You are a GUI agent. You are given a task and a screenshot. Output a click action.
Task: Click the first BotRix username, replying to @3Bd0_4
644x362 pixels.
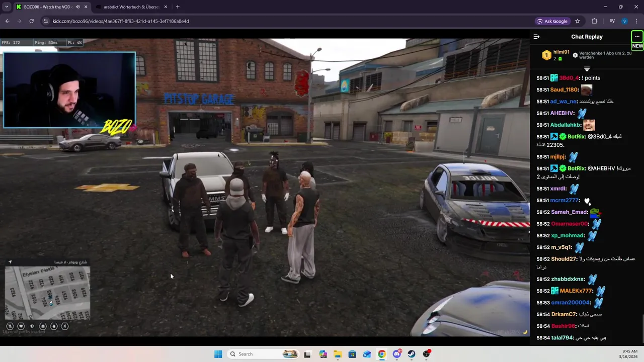tap(576, 137)
